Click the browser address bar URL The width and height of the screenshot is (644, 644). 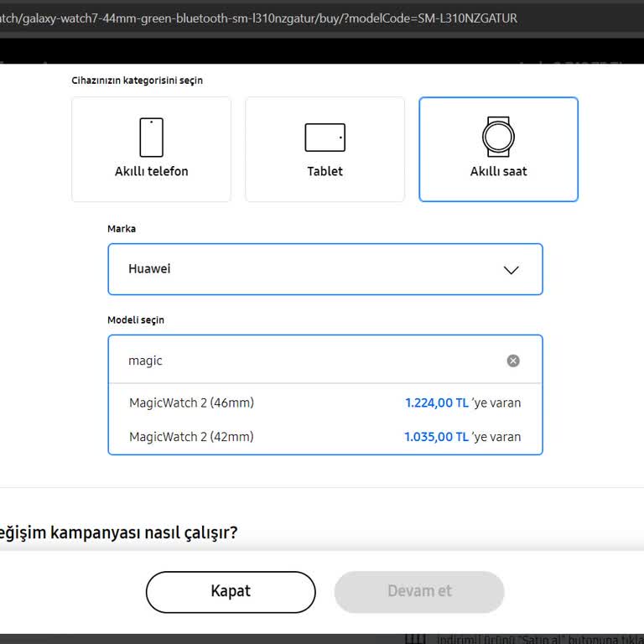(258, 18)
